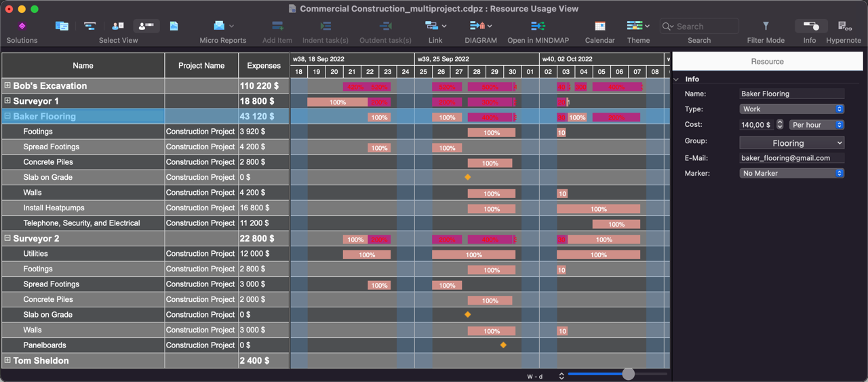Click the '11 200 $' expenses cell
The image size is (868, 382).
coord(264,223)
